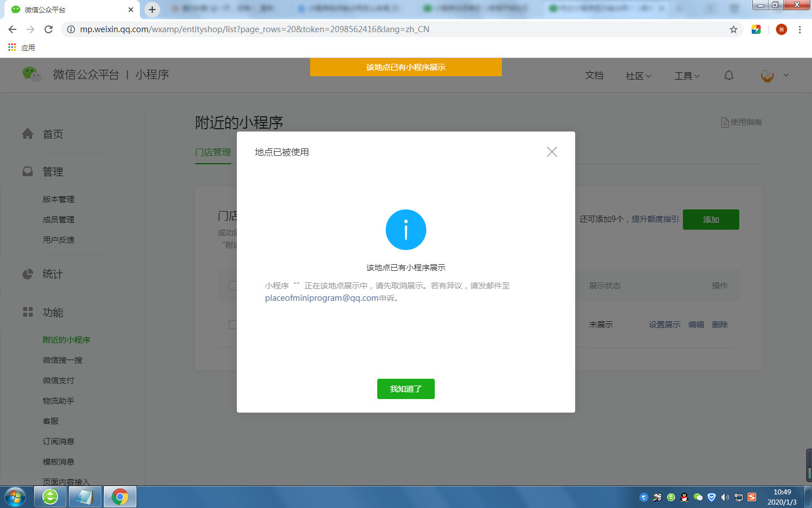Image resolution: width=812 pixels, height=508 pixels.
Task: Reload the page with refresh icon
Action: coord(48,29)
